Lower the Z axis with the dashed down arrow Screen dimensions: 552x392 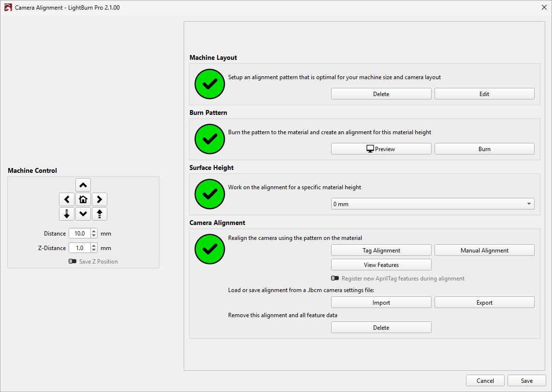(66, 214)
